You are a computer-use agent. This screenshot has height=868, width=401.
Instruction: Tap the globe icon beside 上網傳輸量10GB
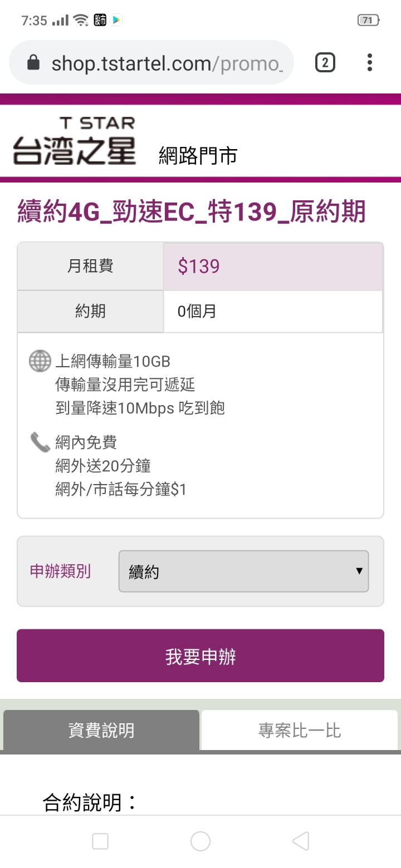pos(40,361)
